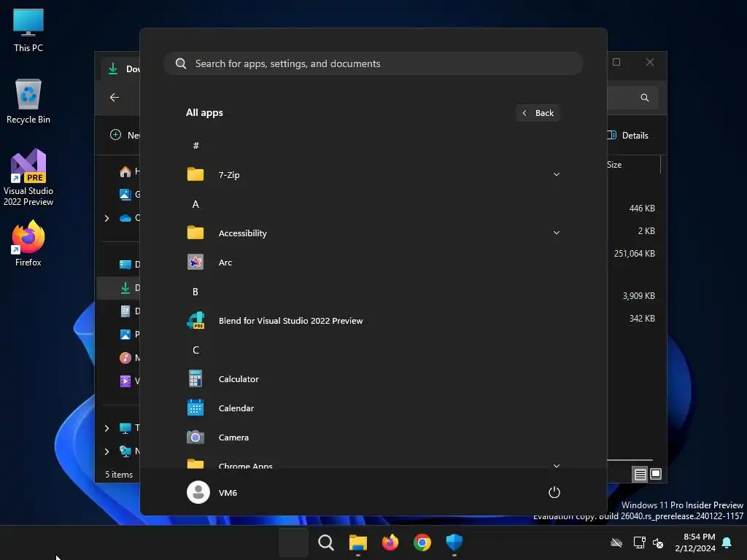Open the VM6 user account menu

pos(212,492)
